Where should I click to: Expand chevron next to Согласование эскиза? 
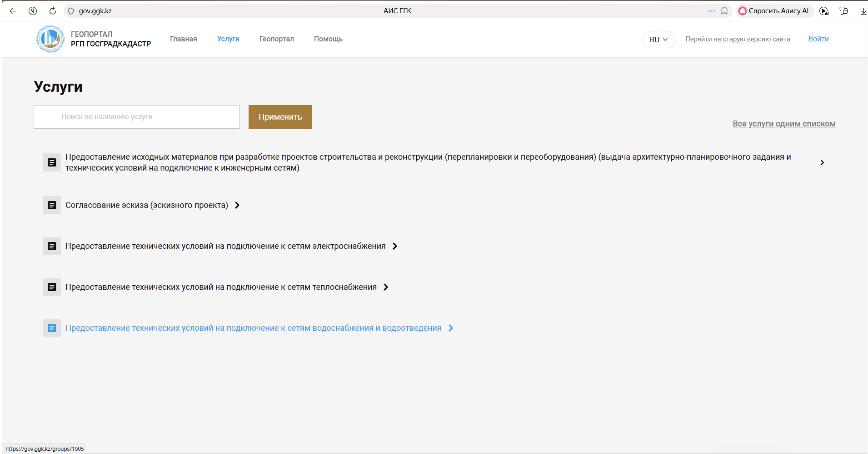coord(237,205)
